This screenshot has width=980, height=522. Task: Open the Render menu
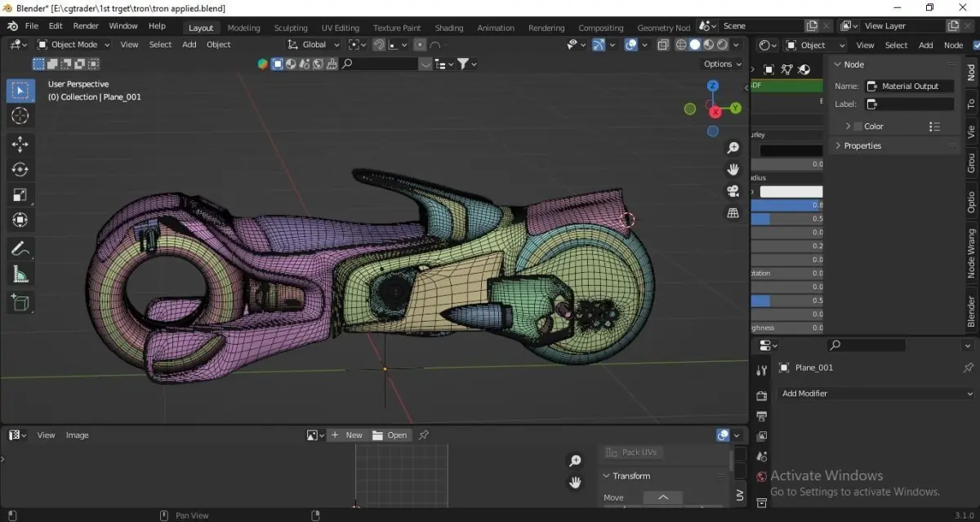[x=86, y=26]
